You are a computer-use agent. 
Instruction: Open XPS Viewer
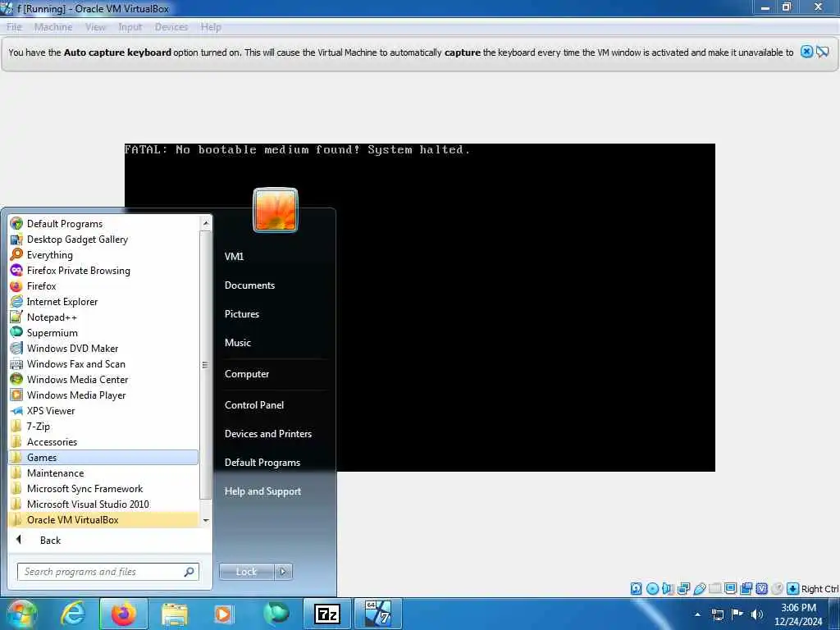pyautogui.click(x=103, y=410)
